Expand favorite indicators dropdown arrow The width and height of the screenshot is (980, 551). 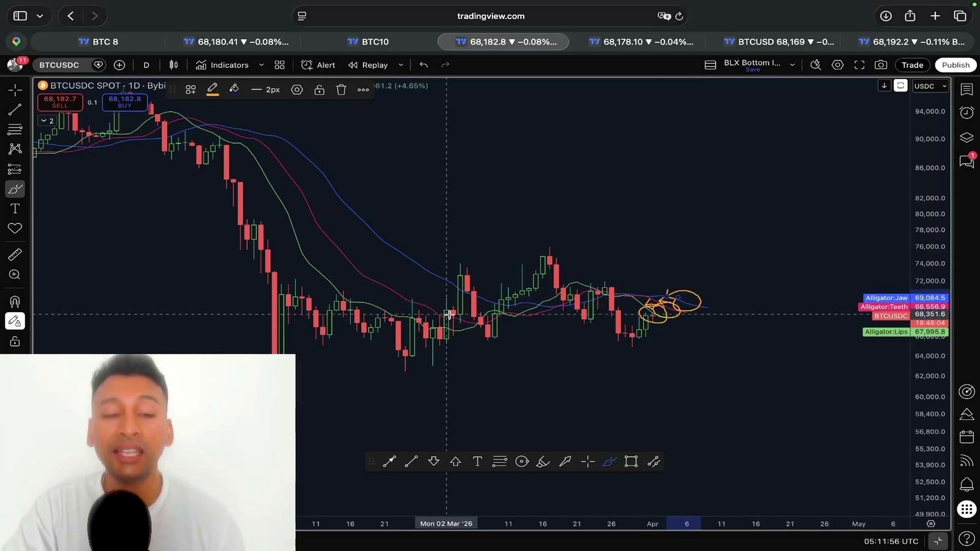(x=262, y=65)
